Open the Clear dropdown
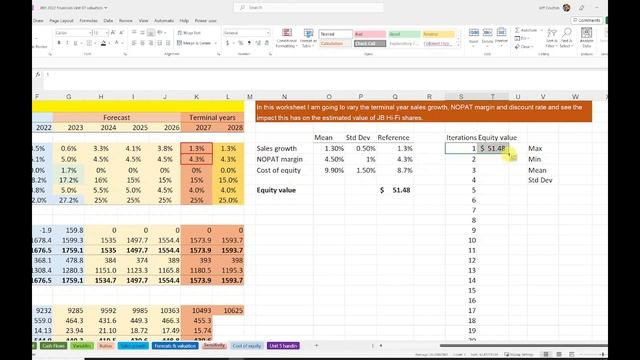The width and height of the screenshot is (640, 360). tap(524, 47)
